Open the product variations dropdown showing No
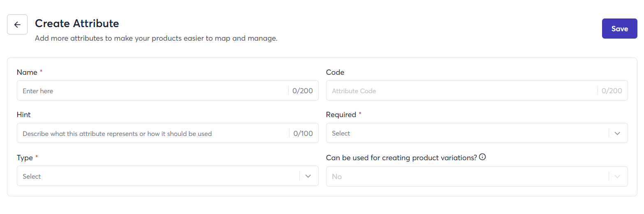644x214 pixels. tap(467, 177)
